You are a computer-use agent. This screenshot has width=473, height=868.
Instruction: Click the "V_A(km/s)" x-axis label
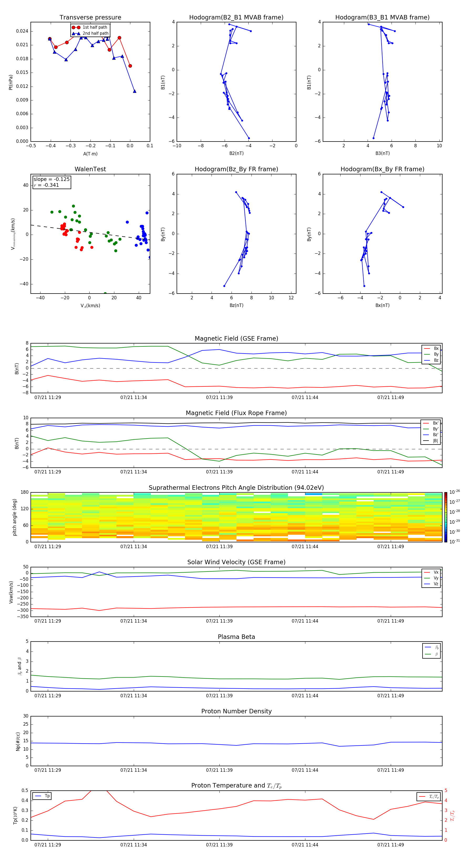coord(90,306)
